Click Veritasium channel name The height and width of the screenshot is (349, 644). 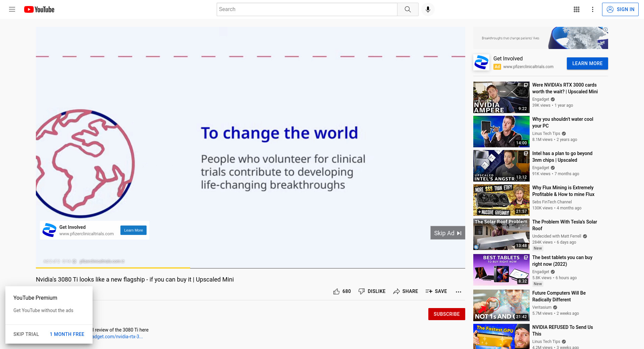coord(542,307)
